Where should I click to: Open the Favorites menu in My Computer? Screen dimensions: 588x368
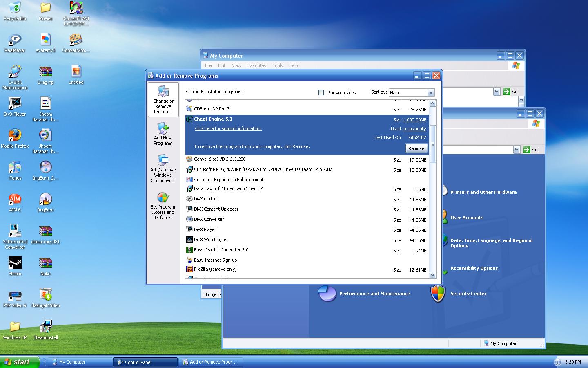(256, 65)
